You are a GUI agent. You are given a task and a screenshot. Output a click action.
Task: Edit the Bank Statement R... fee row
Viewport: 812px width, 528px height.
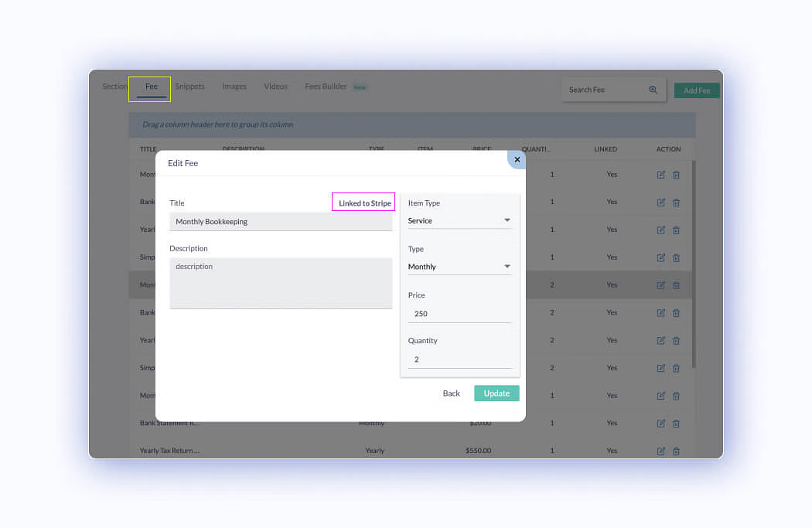(660, 424)
